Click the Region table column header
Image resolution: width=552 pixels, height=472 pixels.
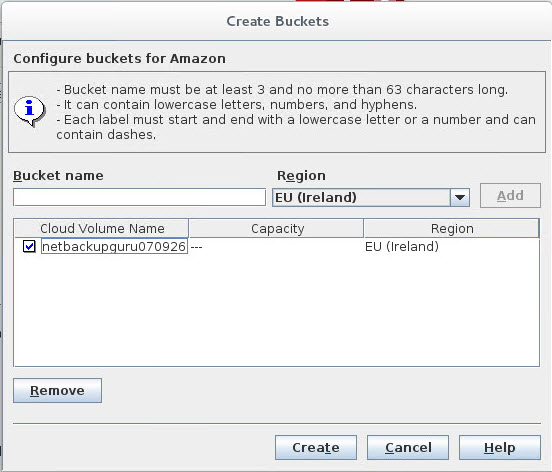(x=451, y=228)
